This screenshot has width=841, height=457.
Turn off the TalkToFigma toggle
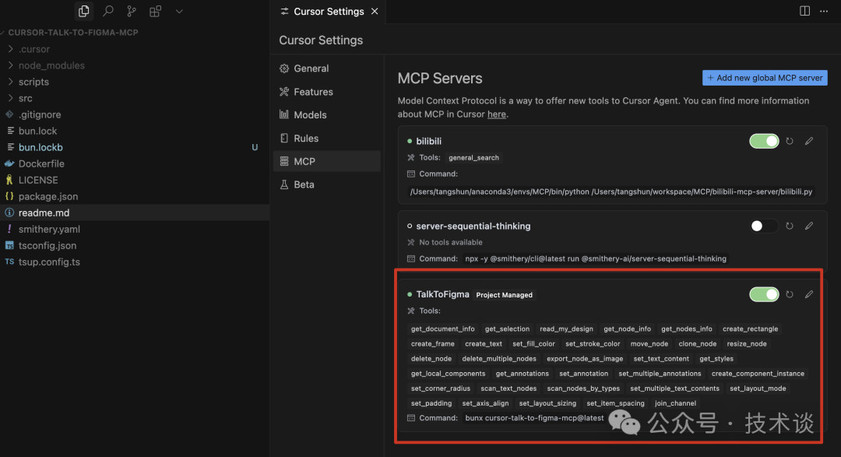tap(764, 294)
